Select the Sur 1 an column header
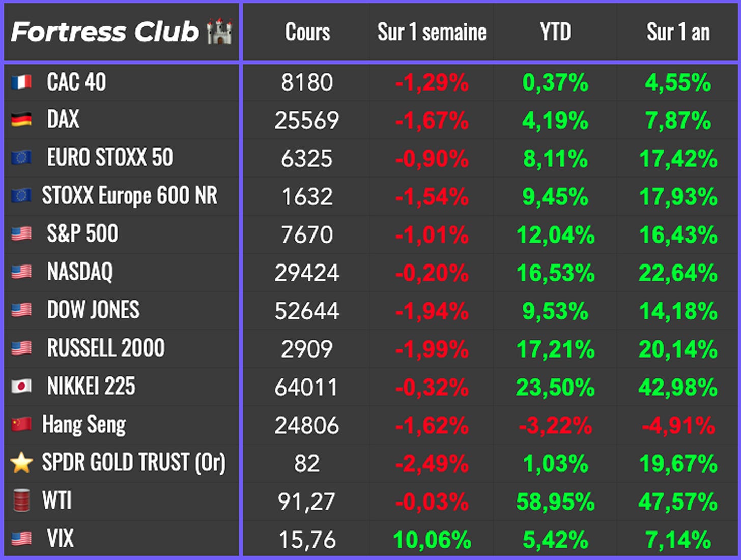The image size is (741, 560). coord(678,32)
